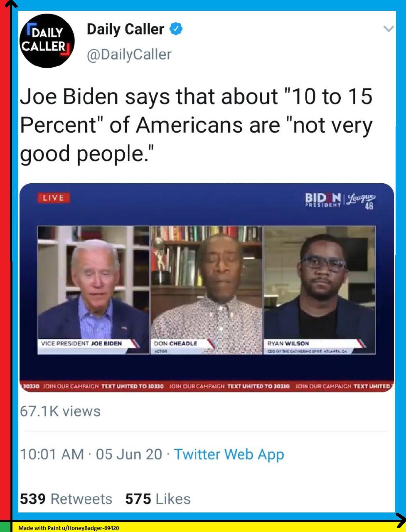Viewport: 406px width, 532px height.
Task: Click the red campaign text ticker bar
Action: point(207,386)
